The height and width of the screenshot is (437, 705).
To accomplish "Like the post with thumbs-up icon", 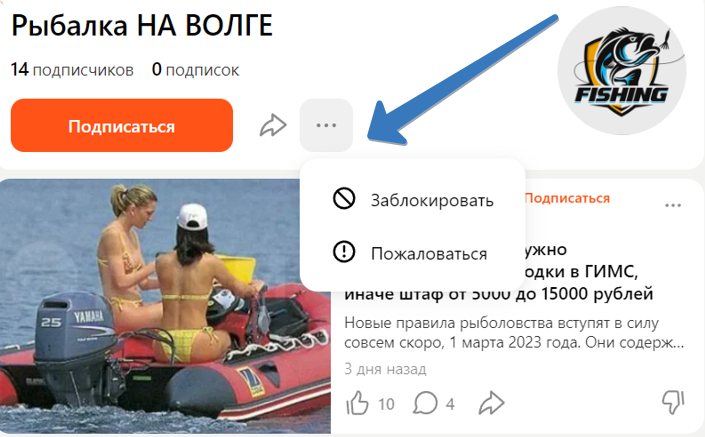I will pyautogui.click(x=358, y=402).
